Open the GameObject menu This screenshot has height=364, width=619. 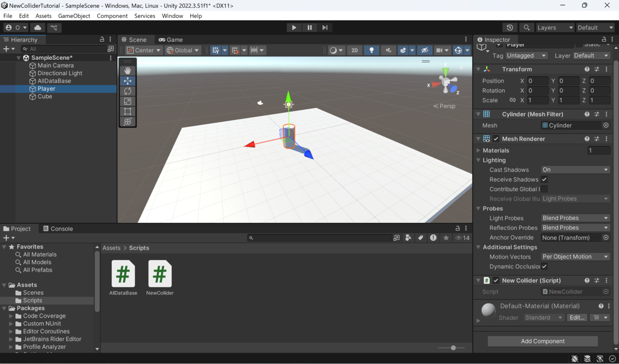[74, 16]
